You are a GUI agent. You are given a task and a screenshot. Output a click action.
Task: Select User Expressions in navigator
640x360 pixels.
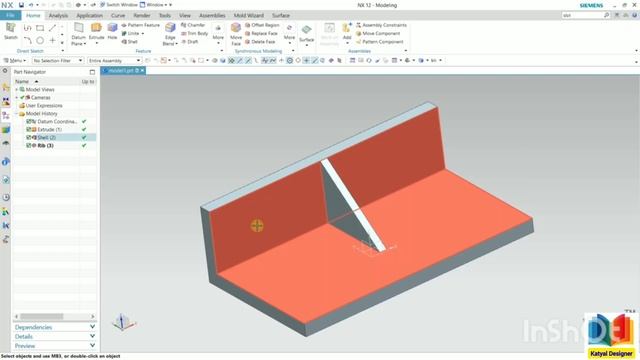point(44,106)
